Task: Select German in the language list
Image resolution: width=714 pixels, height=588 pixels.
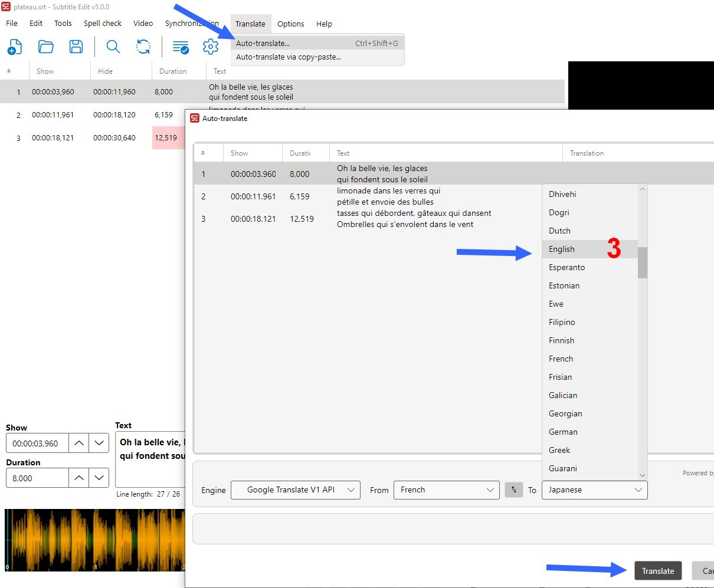Action: coord(589,432)
